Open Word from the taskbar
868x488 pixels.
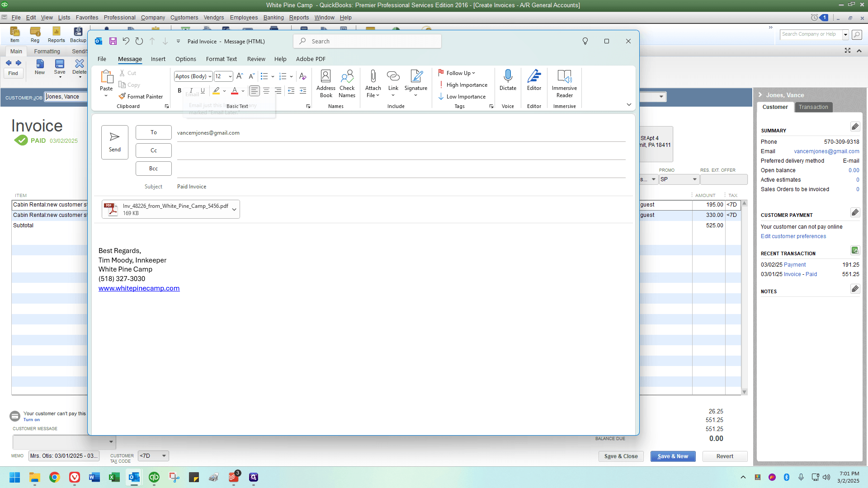[x=94, y=477]
